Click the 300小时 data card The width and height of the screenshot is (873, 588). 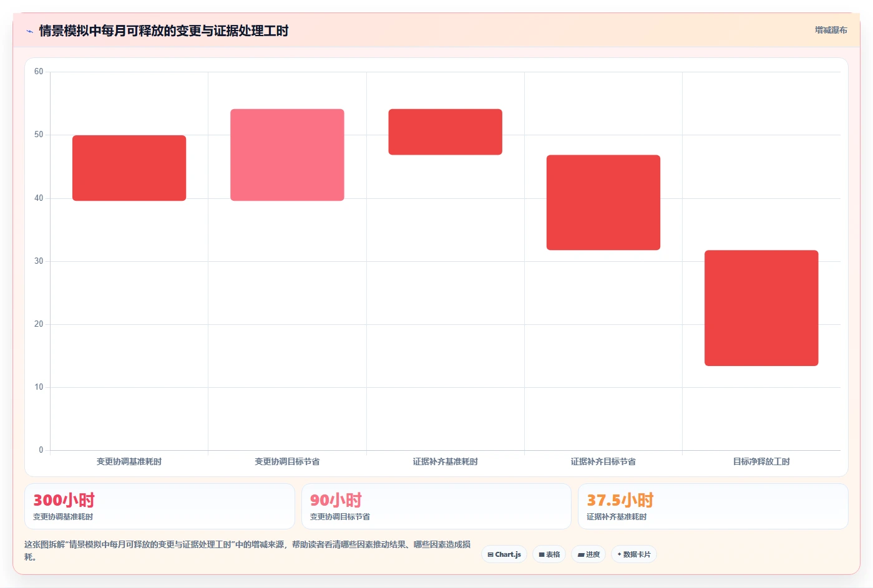click(x=160, y=506)
